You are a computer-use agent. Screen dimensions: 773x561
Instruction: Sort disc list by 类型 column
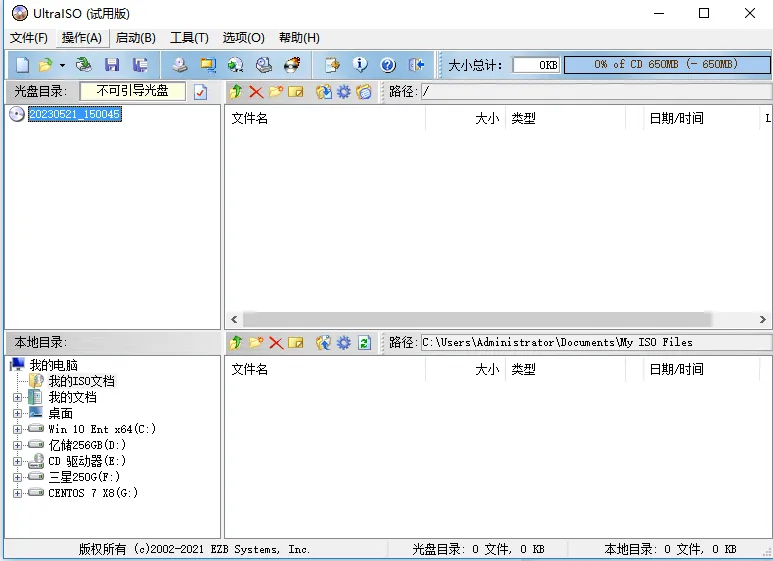pos(565,118)
